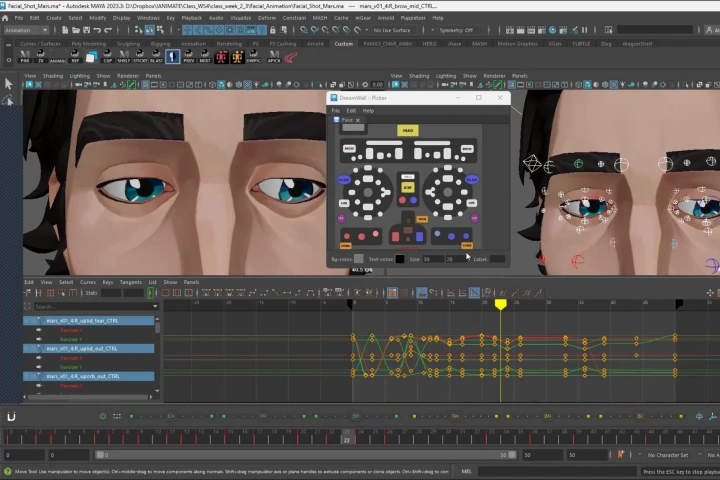Open the shelf menu dash button
The width and height of the screenshot is (720, 480).
pos(9,45)
